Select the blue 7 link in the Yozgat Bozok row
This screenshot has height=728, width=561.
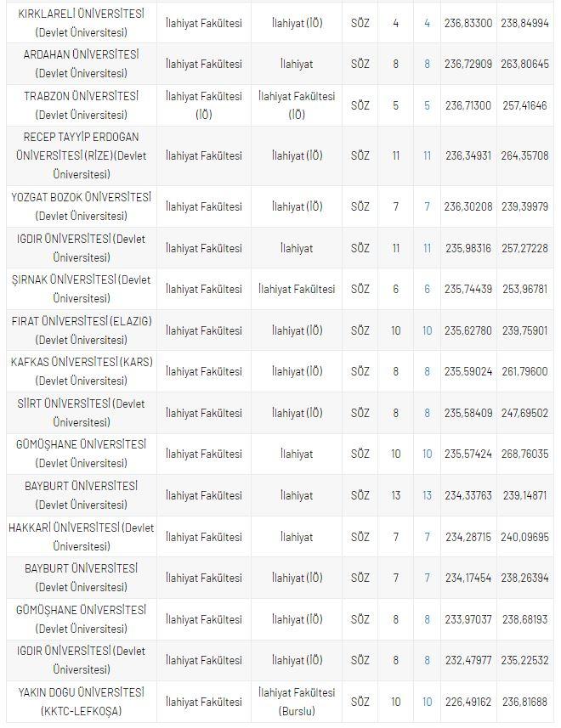click(427, 206)
